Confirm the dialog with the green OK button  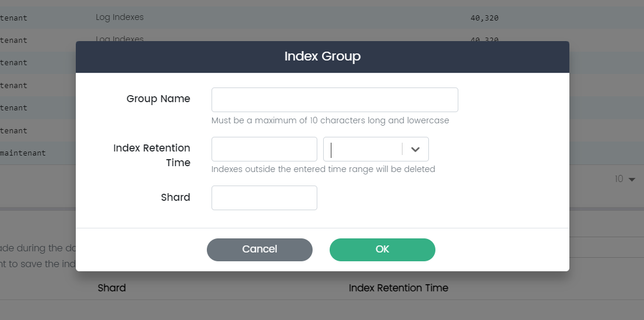pos(382,250)
